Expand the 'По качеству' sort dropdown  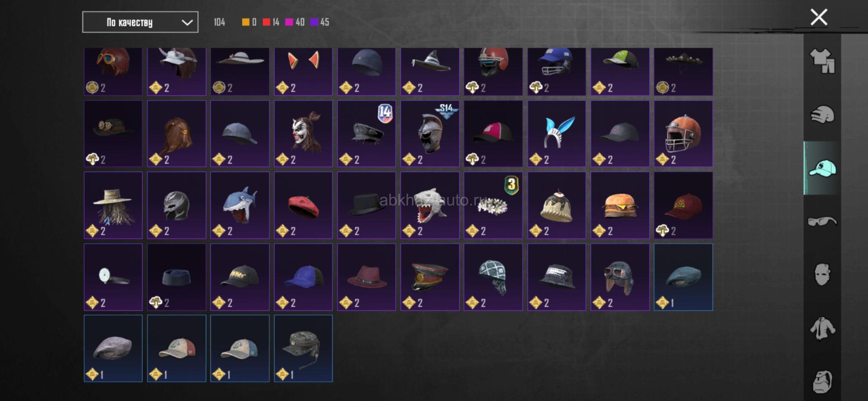140,22
